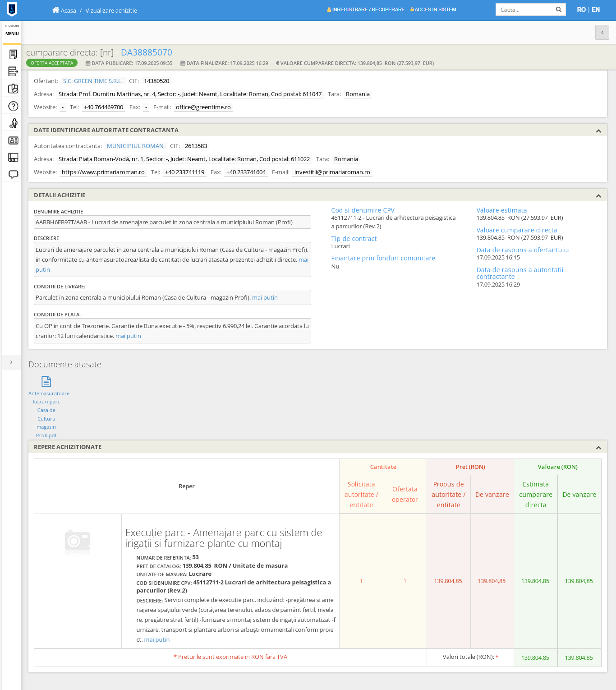
Task: Open the S.C. GREEN TIME S.R.L. link
Action: (93, 81)
